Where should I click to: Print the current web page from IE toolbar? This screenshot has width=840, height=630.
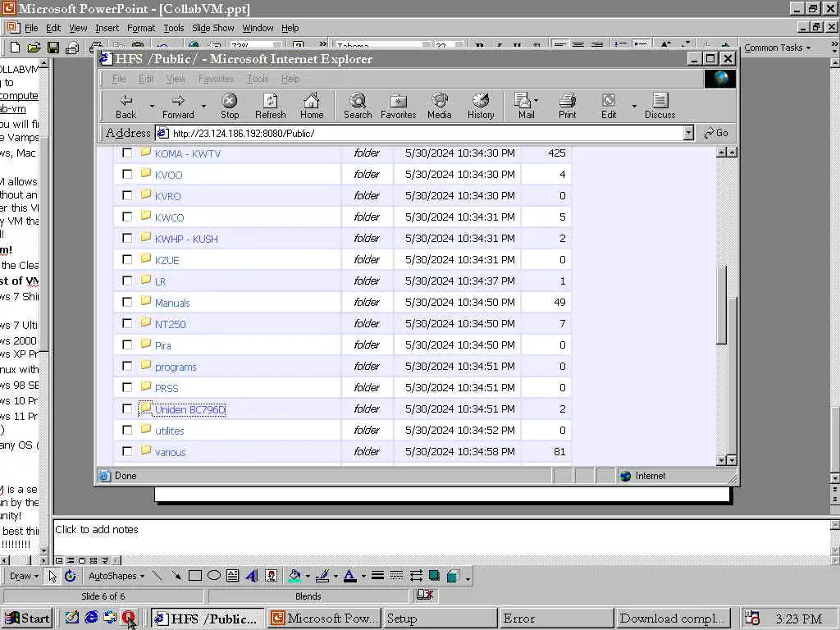click(568, 106)
